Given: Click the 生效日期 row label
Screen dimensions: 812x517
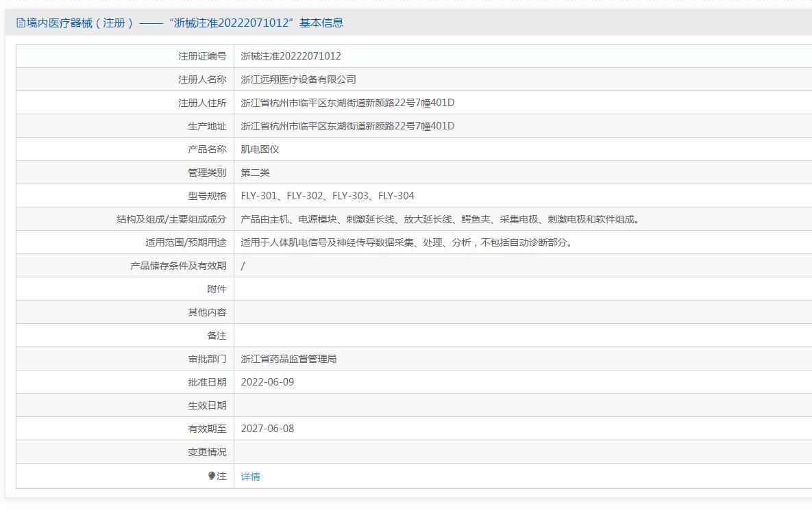Looking at the screenshot, I should [207, 405].
